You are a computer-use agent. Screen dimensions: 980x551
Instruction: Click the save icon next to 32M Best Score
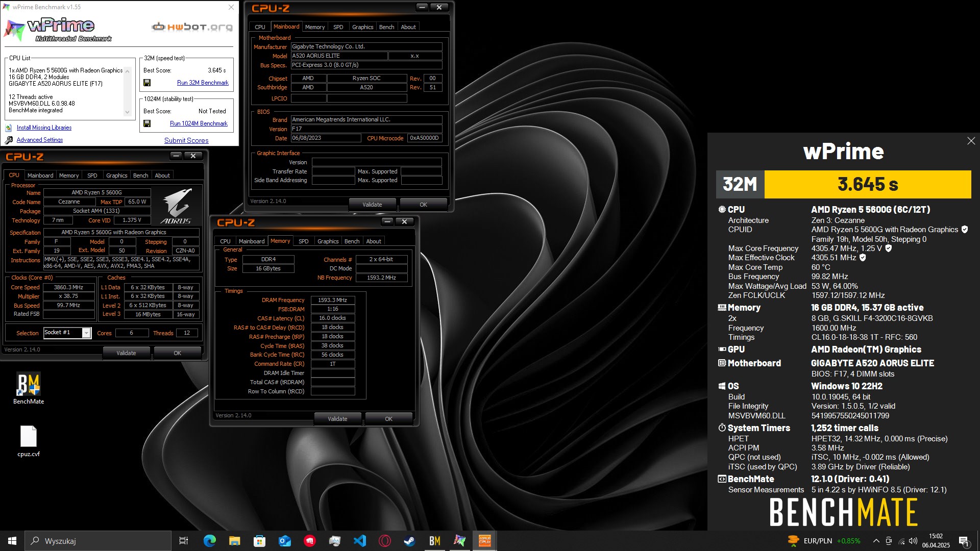point(147,83)
